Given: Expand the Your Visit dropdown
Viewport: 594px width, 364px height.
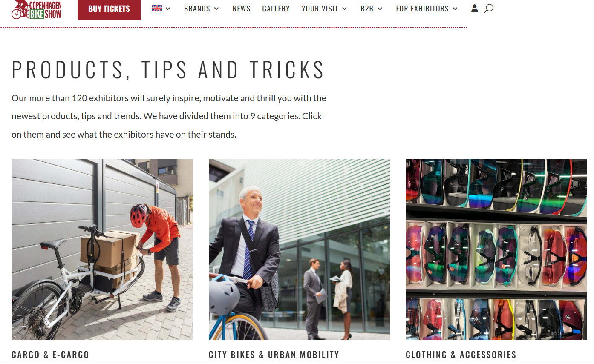Looking at the screenshot, I should (324, 9).
